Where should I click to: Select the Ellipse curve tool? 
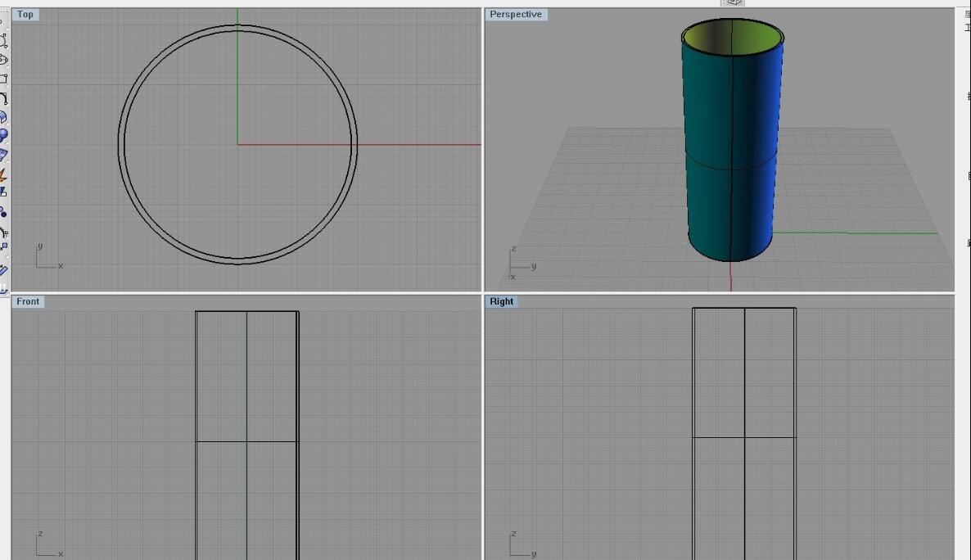[x=3, y=59]
